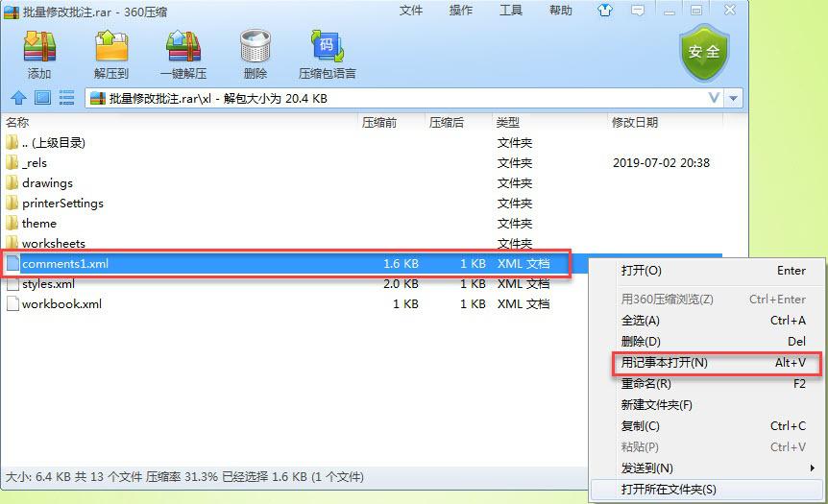The image size is (828, 504).
Task: Click the feedback message icon in title bar
Action: click(638, 10)
